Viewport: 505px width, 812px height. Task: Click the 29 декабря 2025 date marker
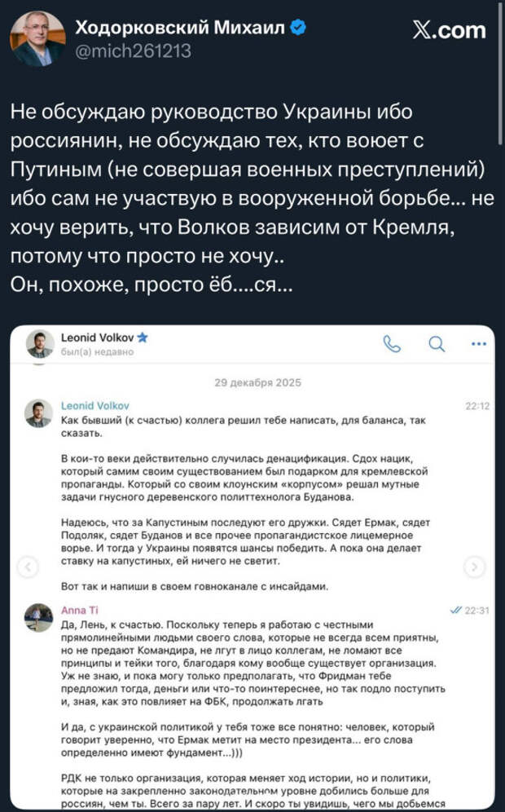tap(253, 383)
